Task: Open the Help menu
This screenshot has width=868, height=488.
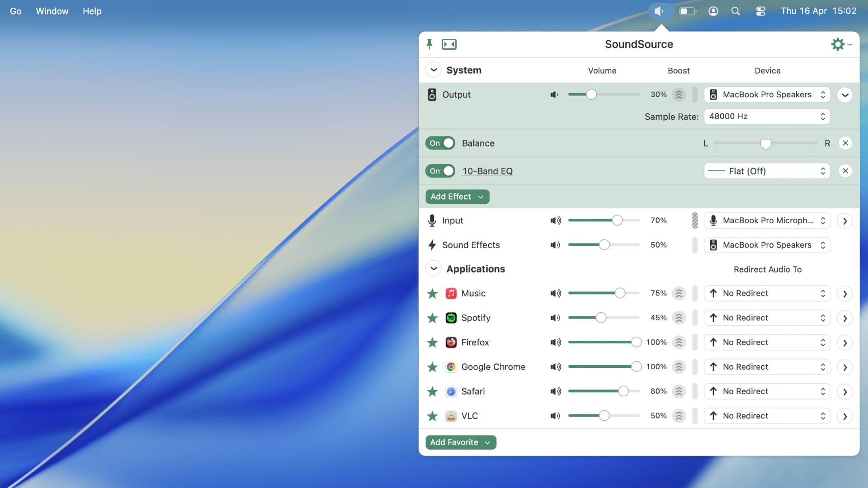Action: pyautogui.click(x=92, y=11)
